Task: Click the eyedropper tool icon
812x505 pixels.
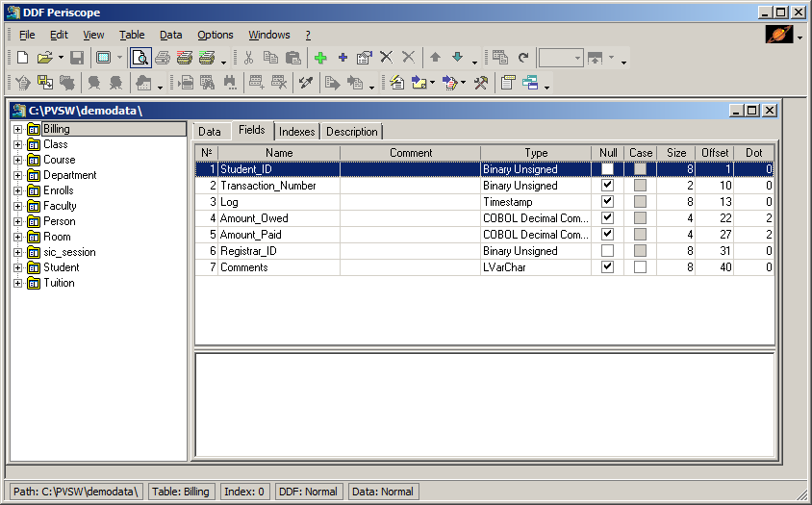Action: [306, 83]
